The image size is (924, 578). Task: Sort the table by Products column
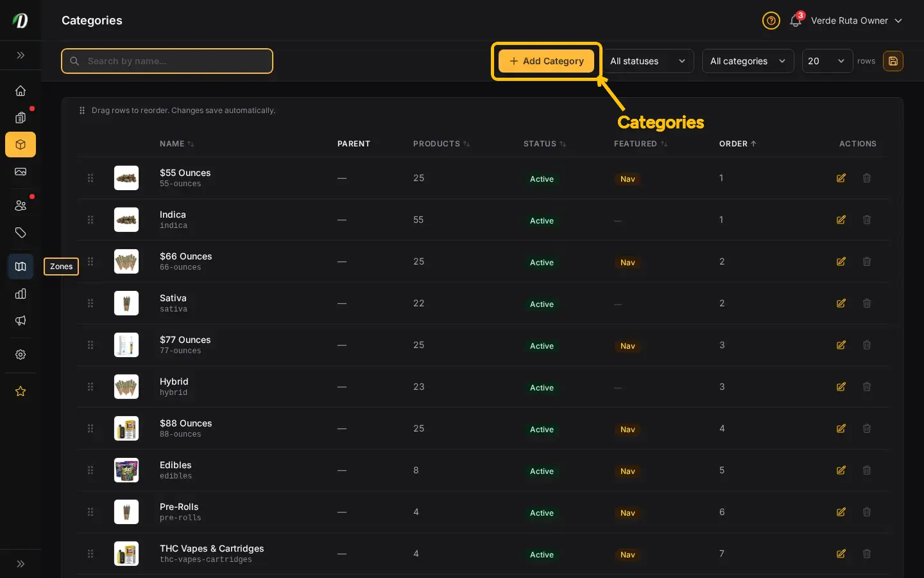pos(441,144)
